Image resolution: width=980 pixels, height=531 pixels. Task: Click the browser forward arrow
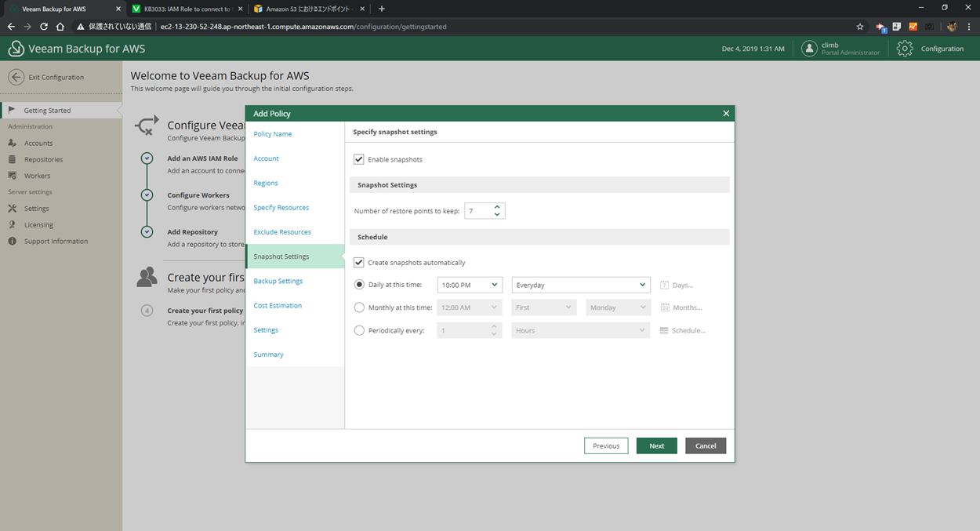click(27, 27)
